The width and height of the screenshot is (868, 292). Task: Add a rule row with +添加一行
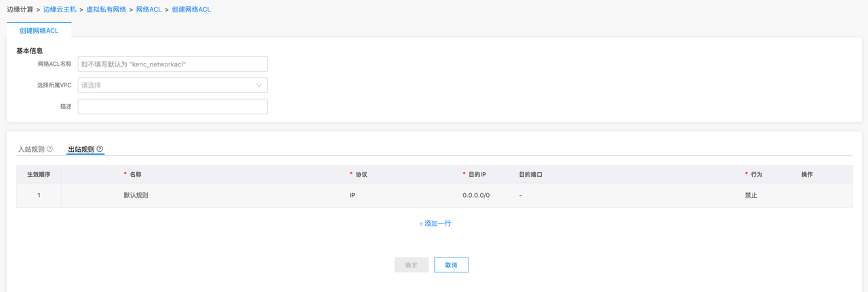tap(435, 223)
